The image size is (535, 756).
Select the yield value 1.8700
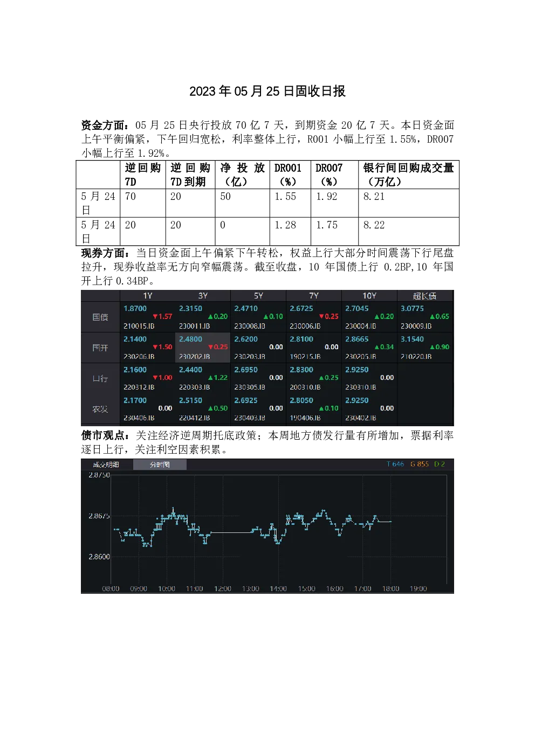pyautogui.click(x=135, y=309)
